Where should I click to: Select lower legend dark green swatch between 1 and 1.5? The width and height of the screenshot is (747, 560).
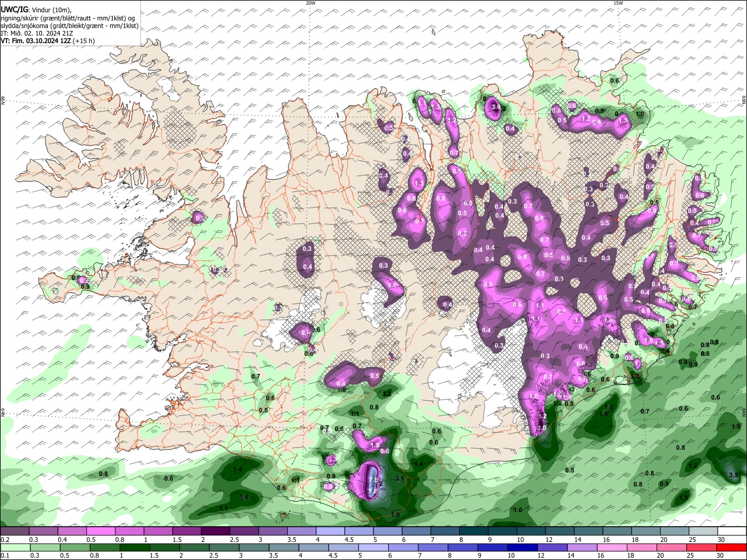136,547
